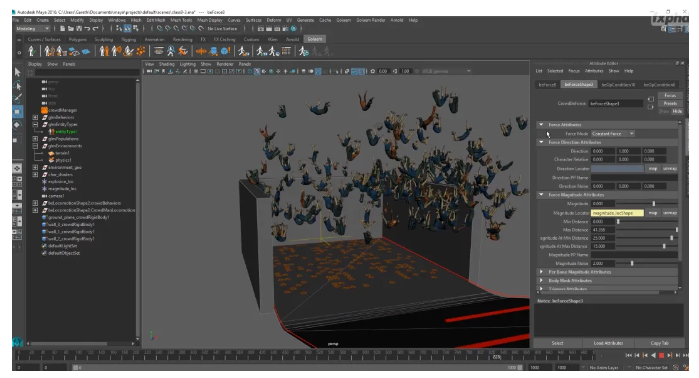Click the Go to end playback button

click(685, 355)
